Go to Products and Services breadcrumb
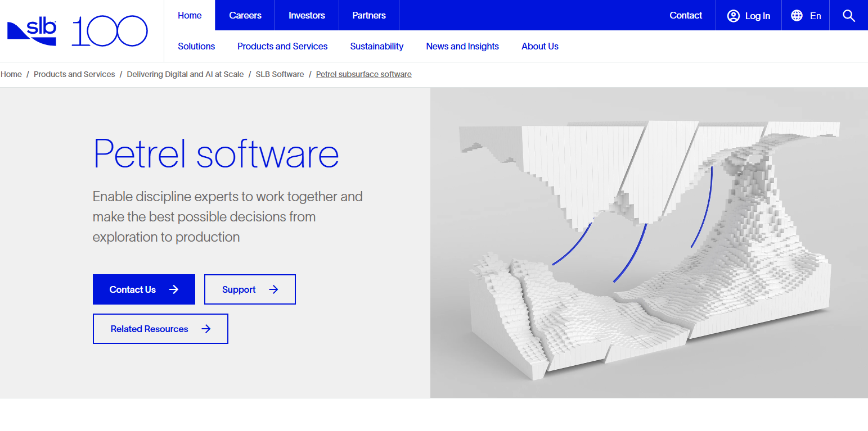868x431 pixels. (x=74, y=74)
